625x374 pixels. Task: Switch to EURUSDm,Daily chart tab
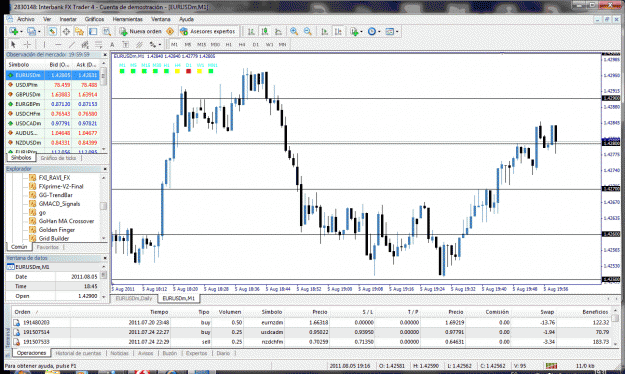134,298
